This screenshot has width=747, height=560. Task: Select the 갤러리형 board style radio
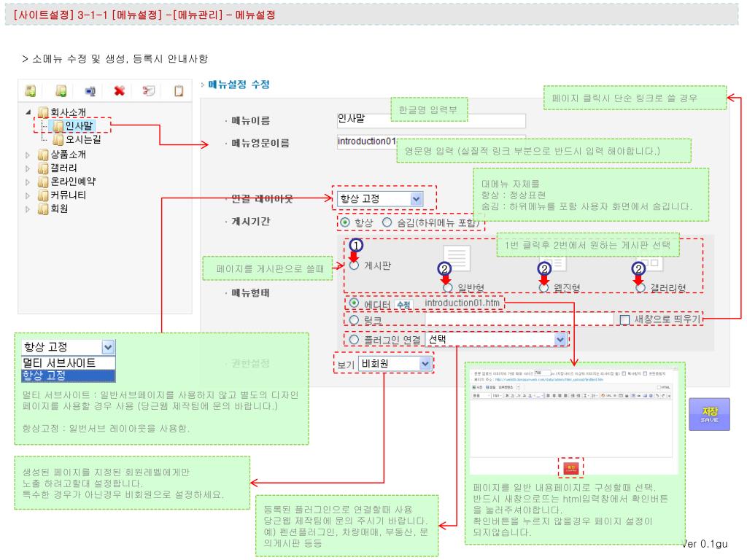pos(640,287)
